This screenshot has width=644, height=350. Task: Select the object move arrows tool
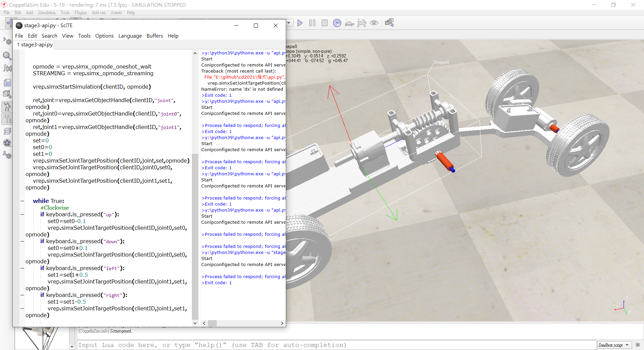tap(9, 23)
